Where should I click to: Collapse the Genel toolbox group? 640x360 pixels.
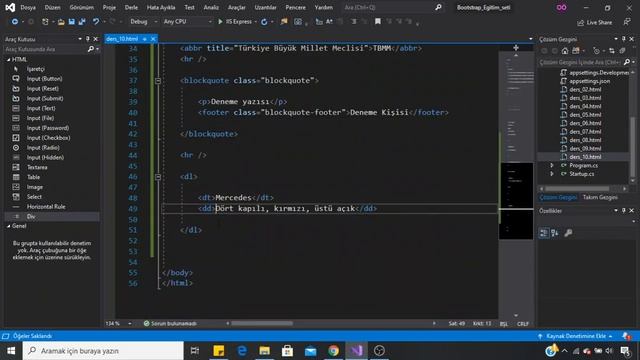[x=9, y=226]
